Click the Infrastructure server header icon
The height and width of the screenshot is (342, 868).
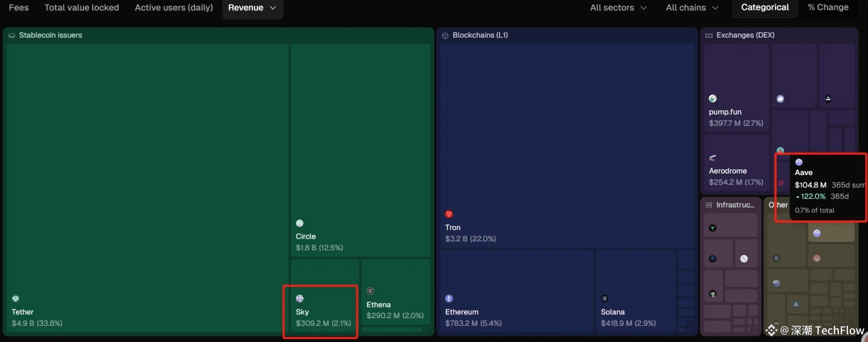[x=709, y=205]
